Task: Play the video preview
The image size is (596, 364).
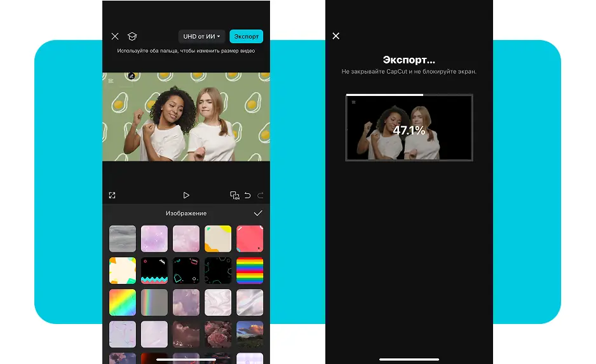Action: pyautogui.click(x=186, y=195)
